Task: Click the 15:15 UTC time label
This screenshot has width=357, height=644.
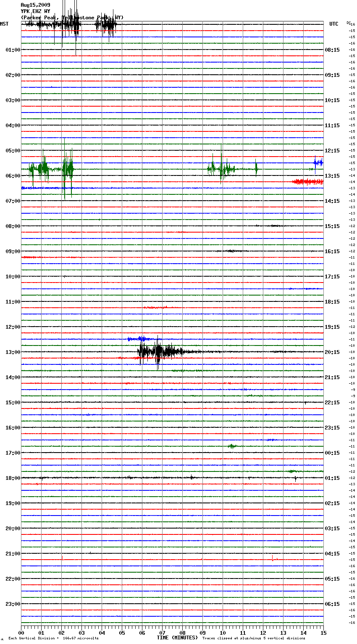Action: (332, 226)
